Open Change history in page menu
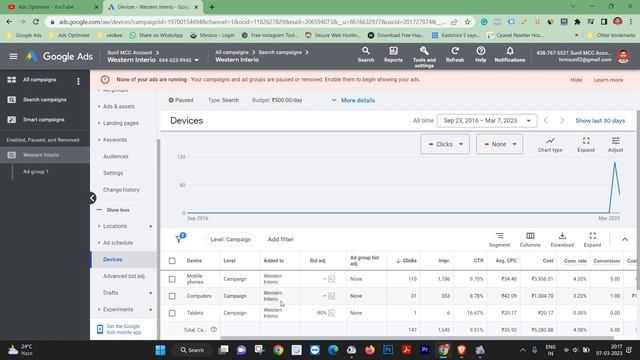Image resolution: width=640 pixels, height=360 pixels. (121, 190)
